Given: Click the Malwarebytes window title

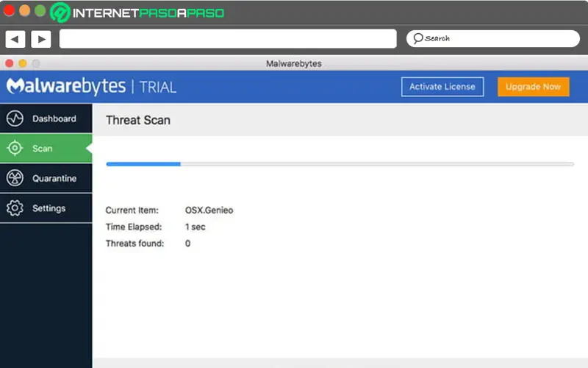Looking at the screenshot, I should [293, 63].
